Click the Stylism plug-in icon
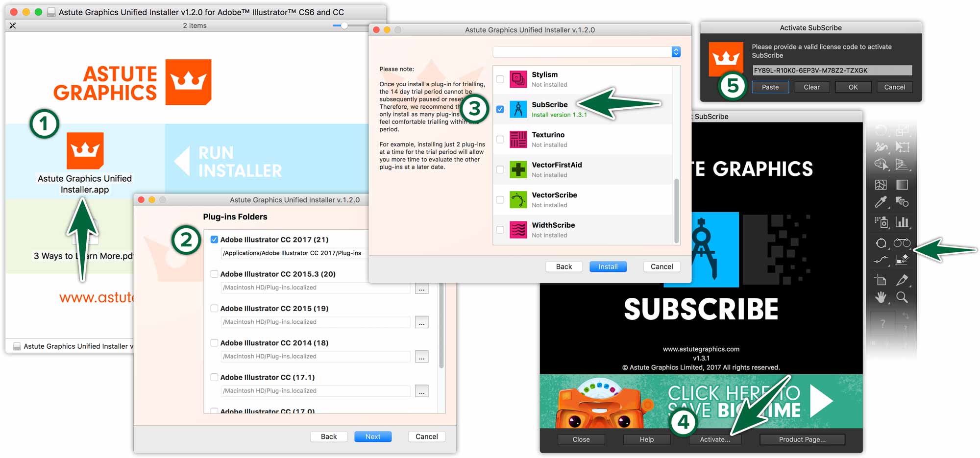Screen dimensions: 980x458 coord(518,79)
